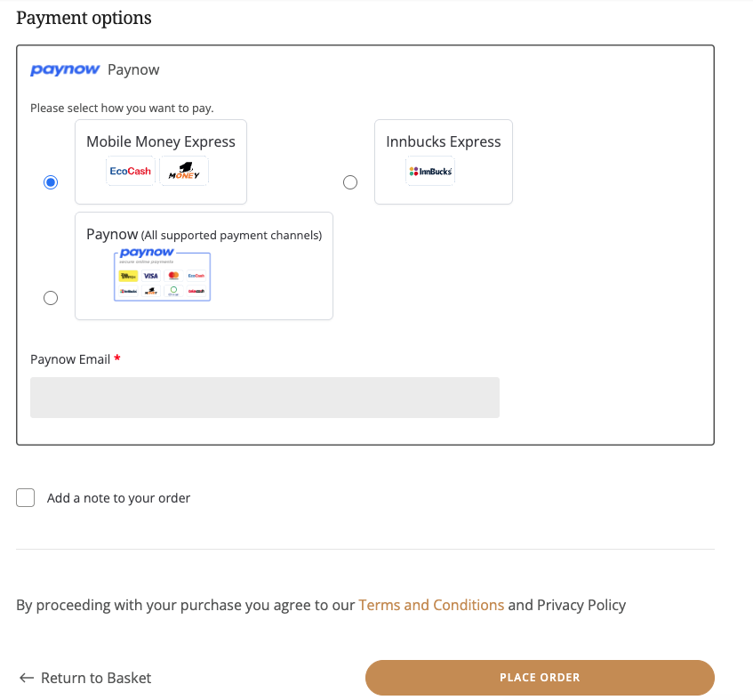Screen dimensions: 753x700
Task: Tick the Add a note checkbox
Action: click(26, 498)
